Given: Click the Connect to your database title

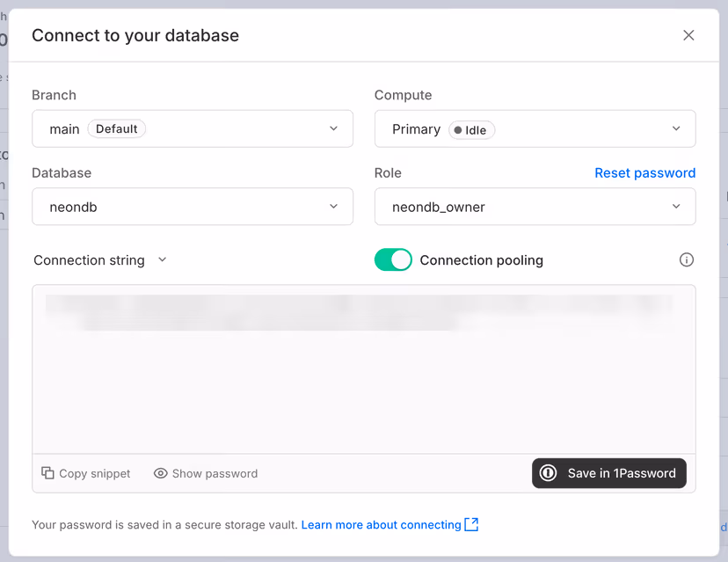Looking at the screenshot, I should coord(135,35).
